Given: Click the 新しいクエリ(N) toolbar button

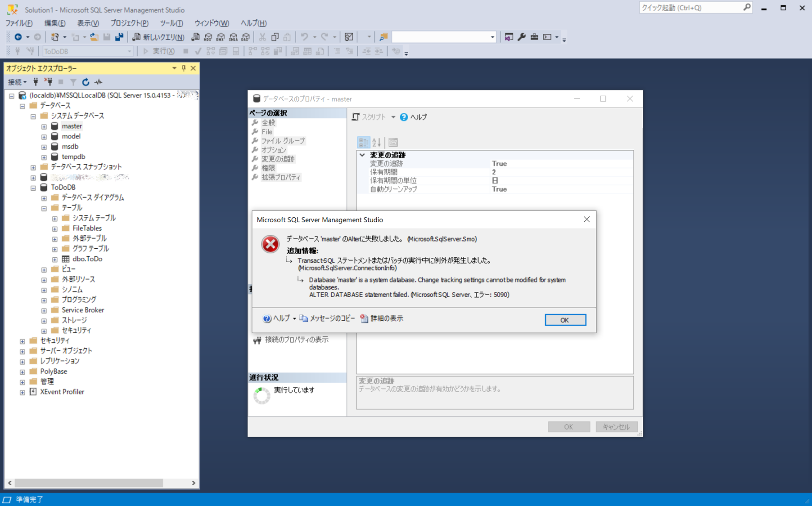Looking at the screenshot, I should click(x=158, y=37).
